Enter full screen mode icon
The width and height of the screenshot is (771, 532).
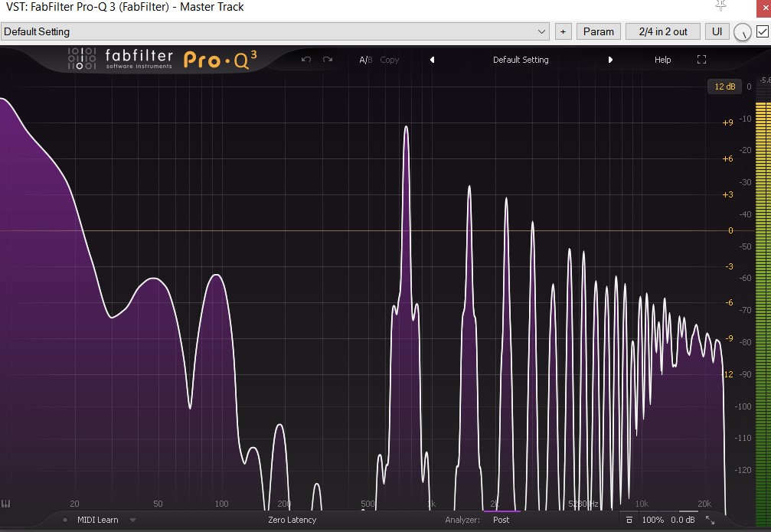tap(701, 60)
